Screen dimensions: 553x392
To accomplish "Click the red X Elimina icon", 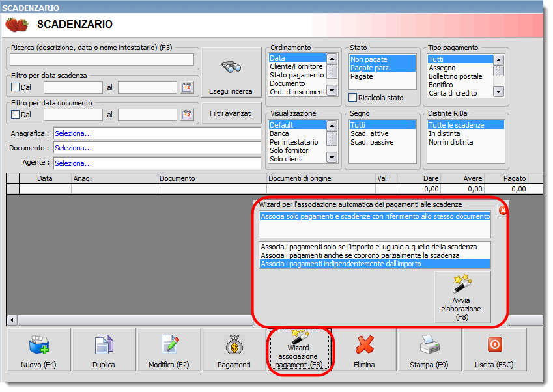I will 364,344.
